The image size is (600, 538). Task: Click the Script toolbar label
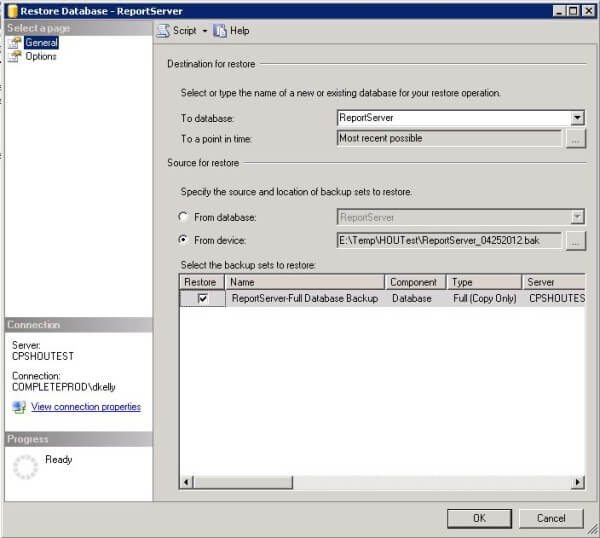click(x=185, y=31)
